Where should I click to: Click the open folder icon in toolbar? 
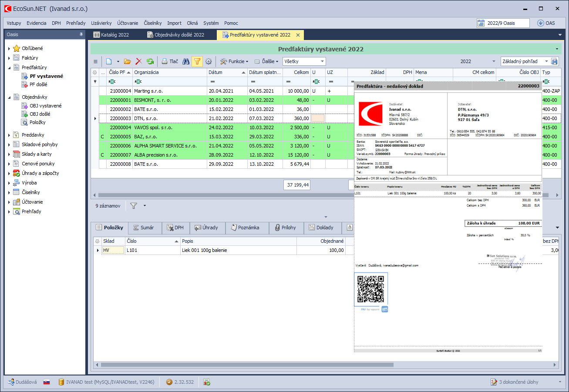(x=128, y=62)
